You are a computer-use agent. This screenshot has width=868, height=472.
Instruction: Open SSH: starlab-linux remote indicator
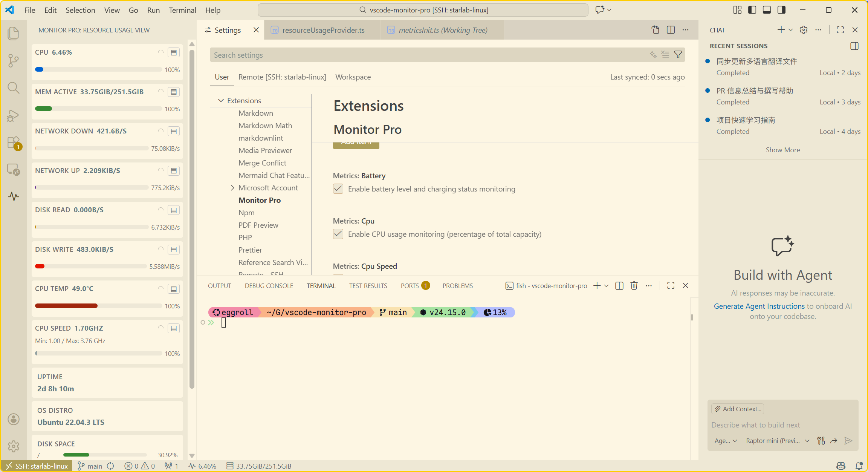[37, 466]
